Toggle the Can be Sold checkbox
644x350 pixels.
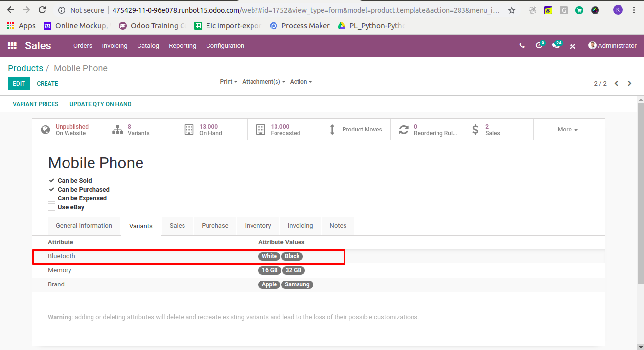52,180
